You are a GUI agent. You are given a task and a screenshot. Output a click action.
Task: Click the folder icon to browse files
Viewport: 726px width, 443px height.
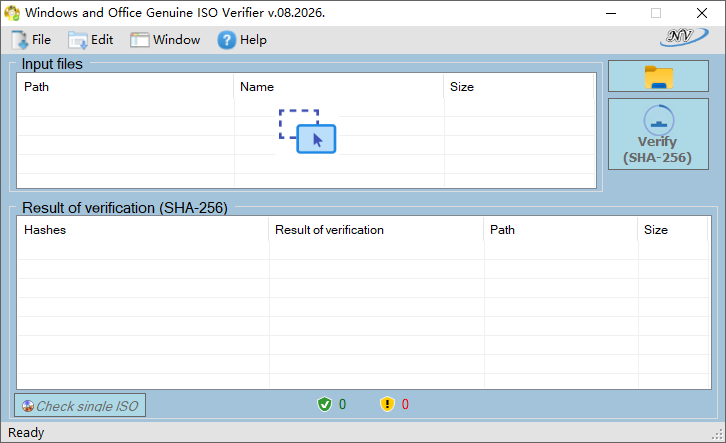pos(658,76)
